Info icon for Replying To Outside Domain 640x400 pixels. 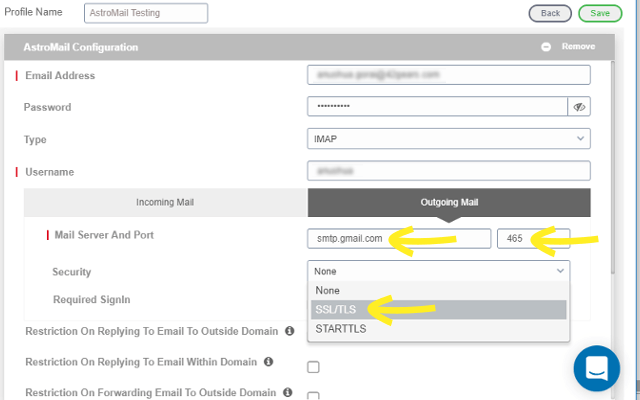(289, 331)
